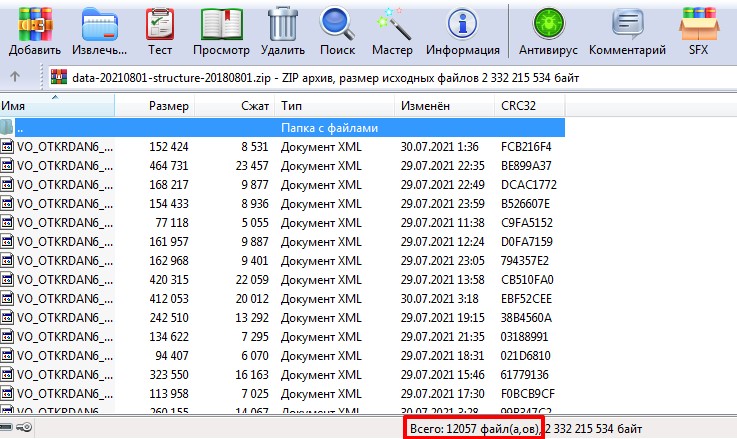Click the Добавить (Add) toolbar icon
Image resolution: width=737 pixels, height=439 pixels.
click(35, 29)
